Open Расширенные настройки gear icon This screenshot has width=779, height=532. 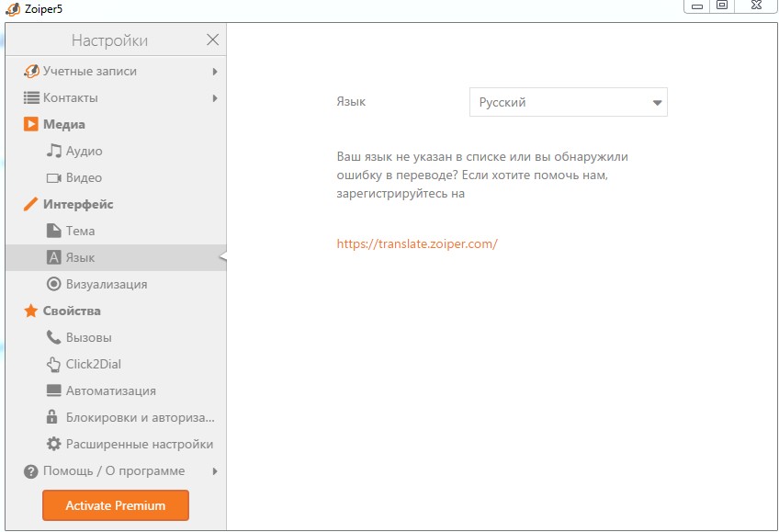pos(53,444)
